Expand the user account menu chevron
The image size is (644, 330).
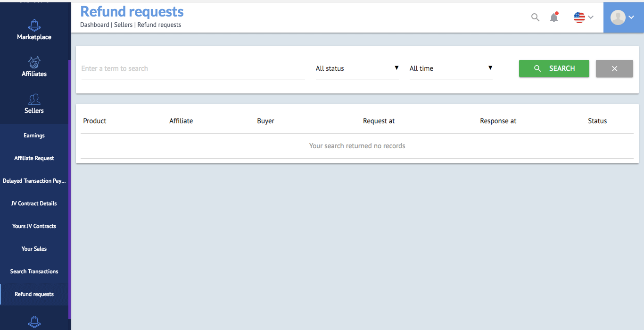[x=631, y=17]
